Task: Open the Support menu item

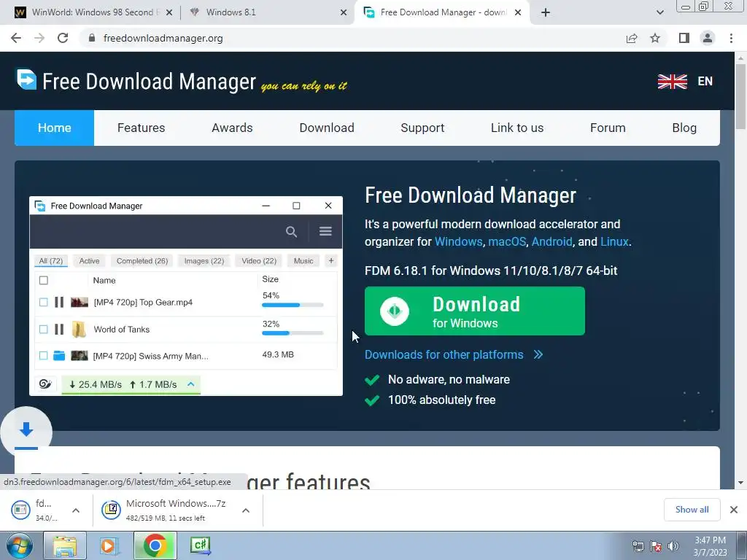Action: (x=422, y=128)
